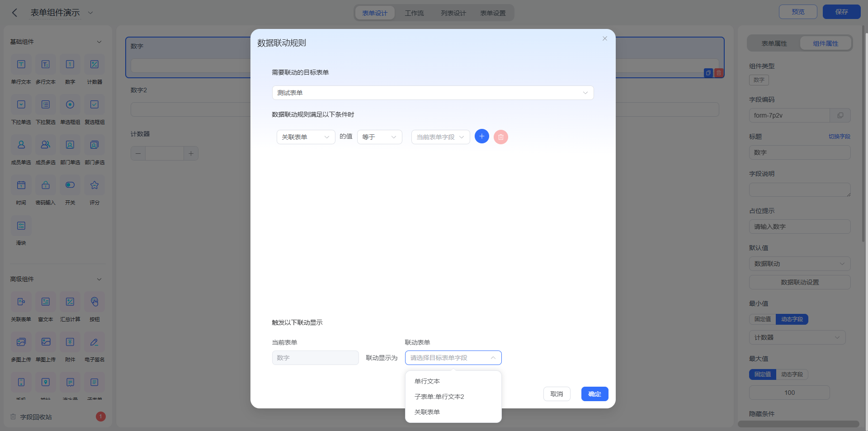
Task: Duplicate the selected 数字 field on canvas
Action: coord(708,73)
